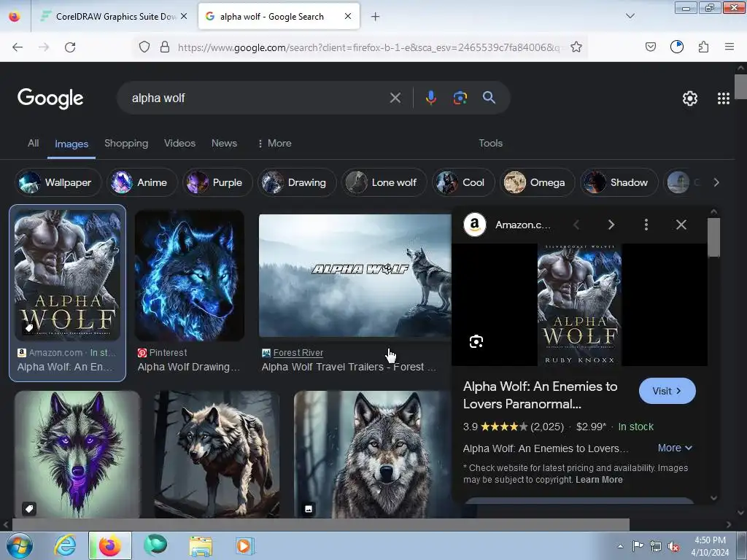Click the magnifier search icon
The width and height of the screenshot is (747, 560).
[489, 98]
